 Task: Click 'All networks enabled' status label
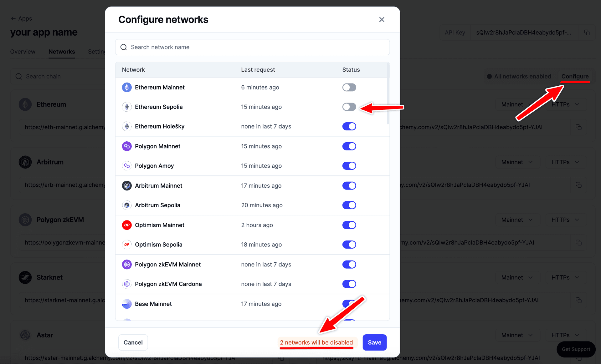(x=519, y=76)
